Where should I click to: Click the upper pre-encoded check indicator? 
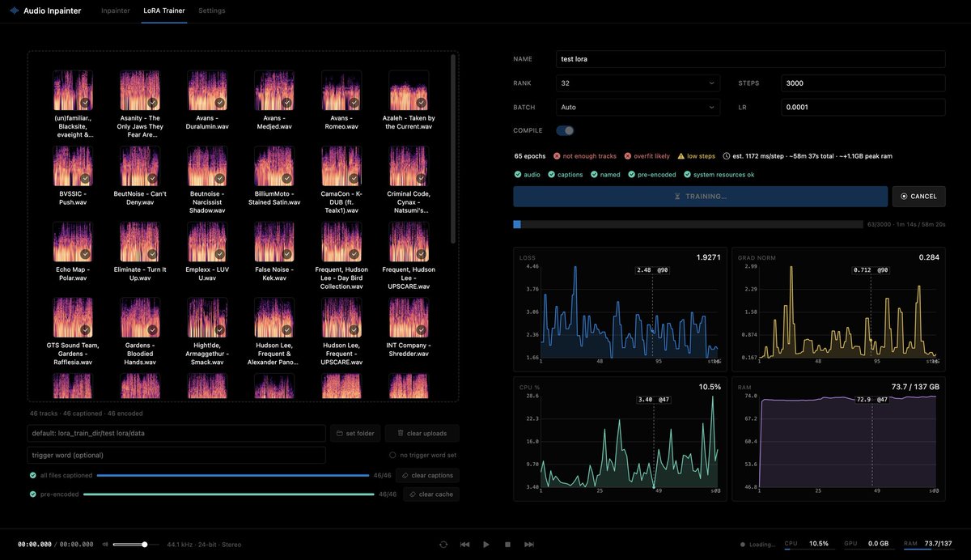(652, 174)
